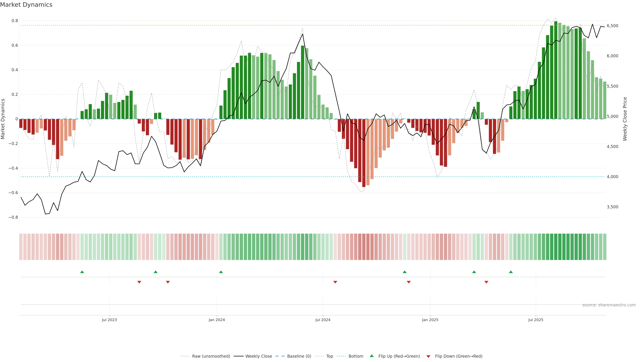Click the red flip-down marker after July 2024
Screen dimensions: 644x362
point(335,282)
